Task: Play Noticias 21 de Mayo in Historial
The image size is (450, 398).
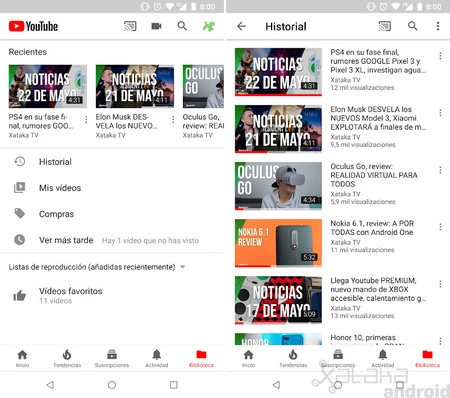Action: click(278, 129)
